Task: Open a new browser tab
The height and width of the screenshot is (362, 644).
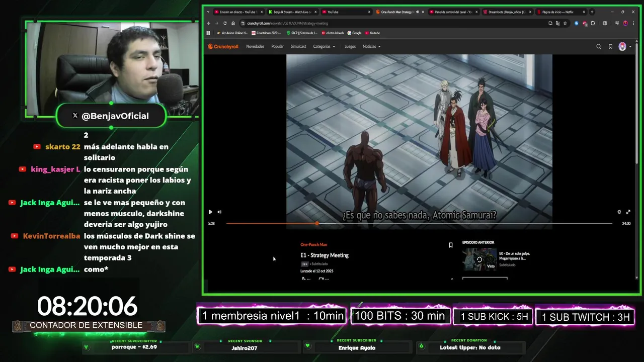Action: click(592, 12)
